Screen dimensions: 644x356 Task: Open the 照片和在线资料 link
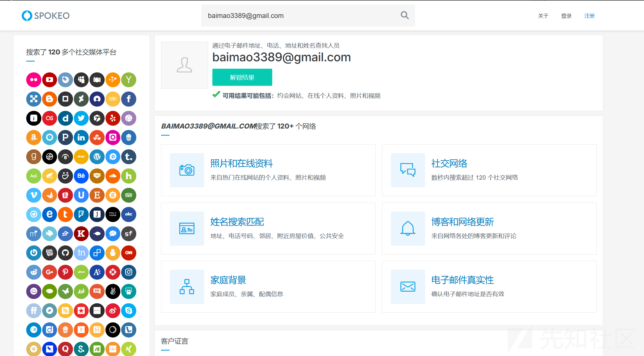pyautogui.click(x=241, y=164)
